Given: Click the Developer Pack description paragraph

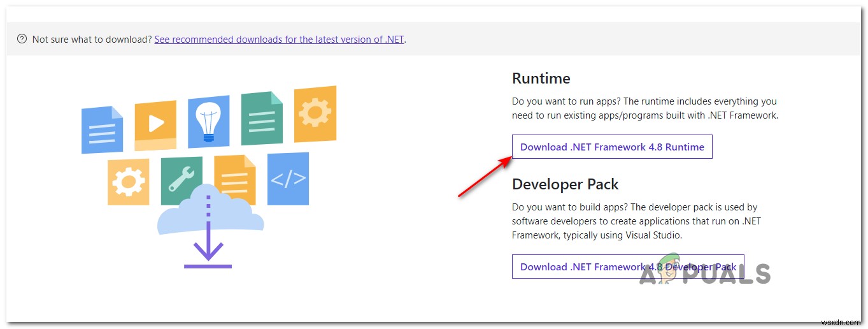Looking at the screenshot, I should pyautogui.click(x=637, y=221).
